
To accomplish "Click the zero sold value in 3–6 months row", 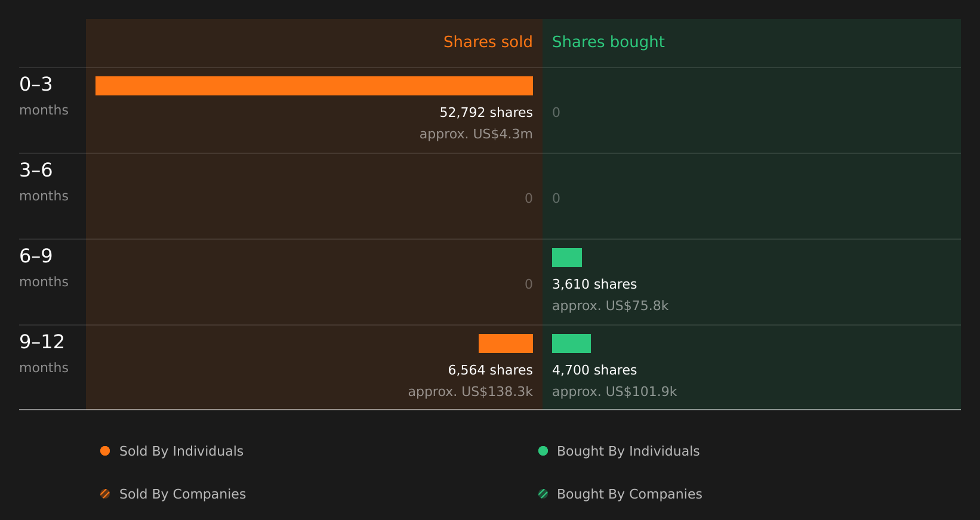I will tap(529, 199).
